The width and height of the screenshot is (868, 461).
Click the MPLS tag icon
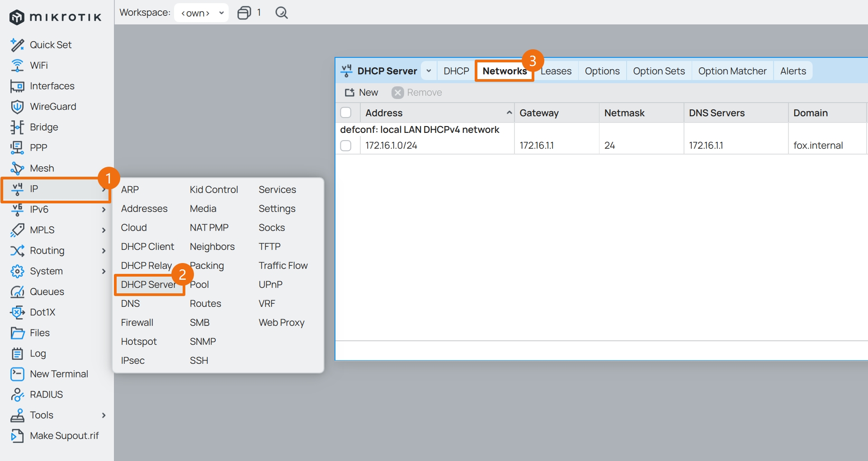[17, 230]
